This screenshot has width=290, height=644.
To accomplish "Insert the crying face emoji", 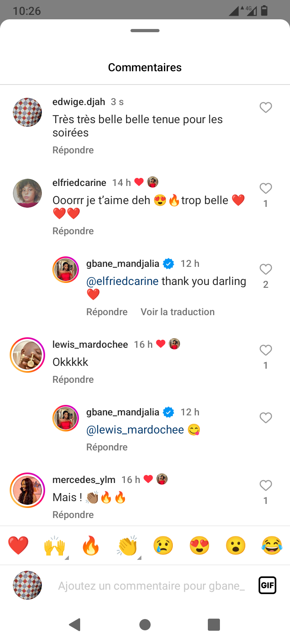I will click(163, 546).
